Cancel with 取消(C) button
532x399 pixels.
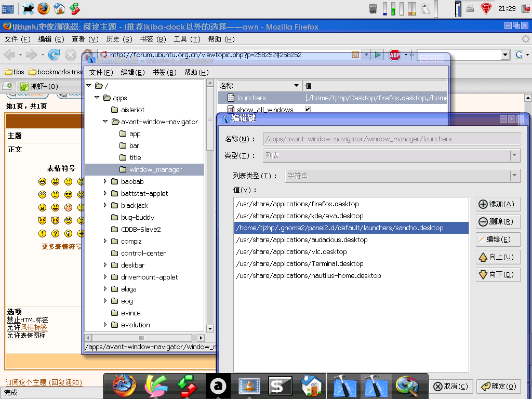(451, 386)
